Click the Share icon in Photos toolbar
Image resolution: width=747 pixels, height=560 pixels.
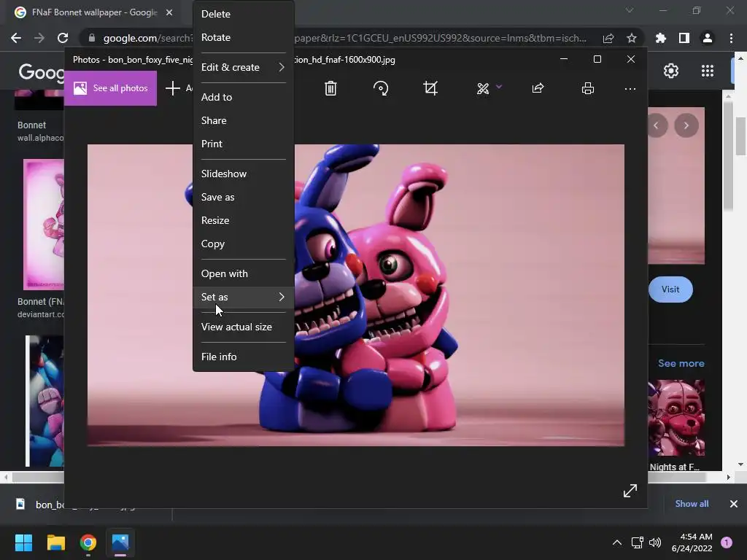pyautogui.click(x=538, y=88)
